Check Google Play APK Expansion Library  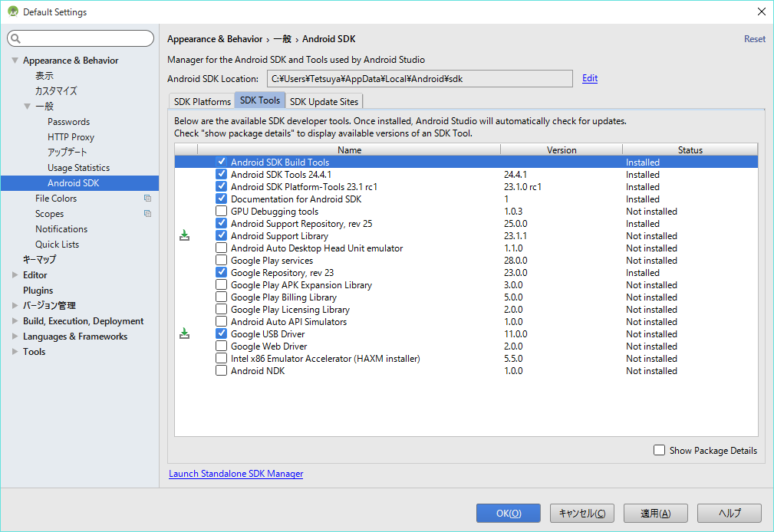tap(221, 284)
